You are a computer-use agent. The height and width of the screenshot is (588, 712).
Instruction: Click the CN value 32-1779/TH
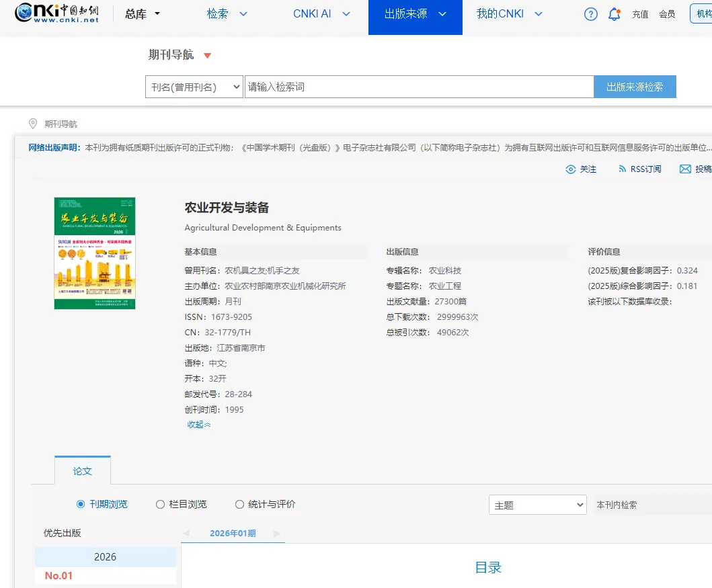[227, 332]
